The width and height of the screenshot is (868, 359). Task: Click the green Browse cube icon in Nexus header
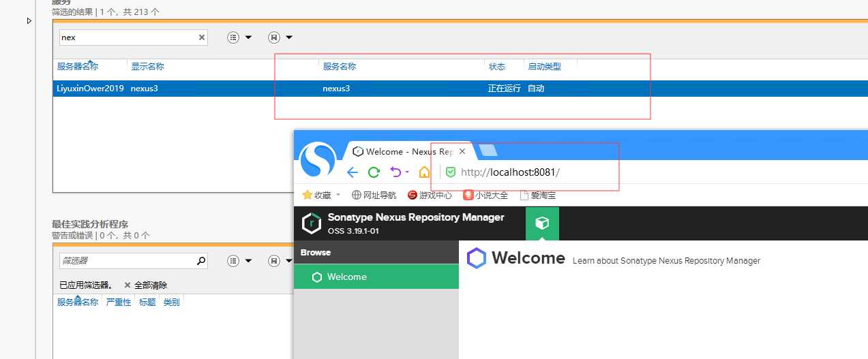pyautogui.click(x=542, y=223)
